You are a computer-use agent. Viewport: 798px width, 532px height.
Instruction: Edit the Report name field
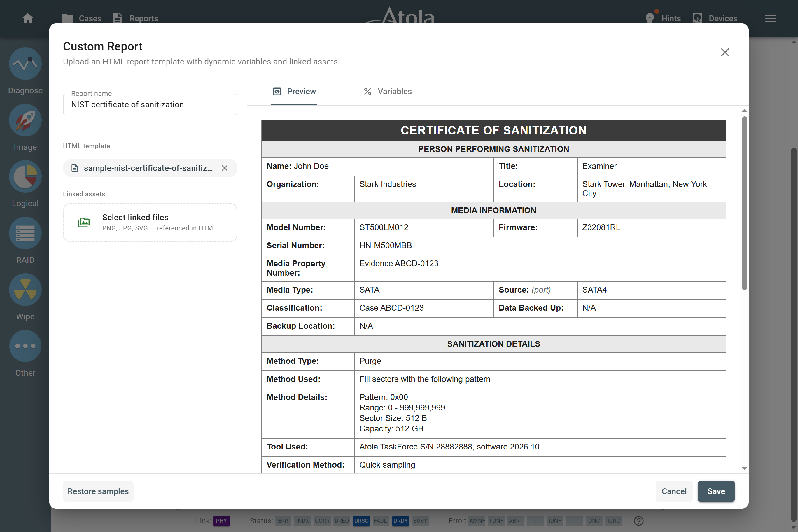coord(150,104)
